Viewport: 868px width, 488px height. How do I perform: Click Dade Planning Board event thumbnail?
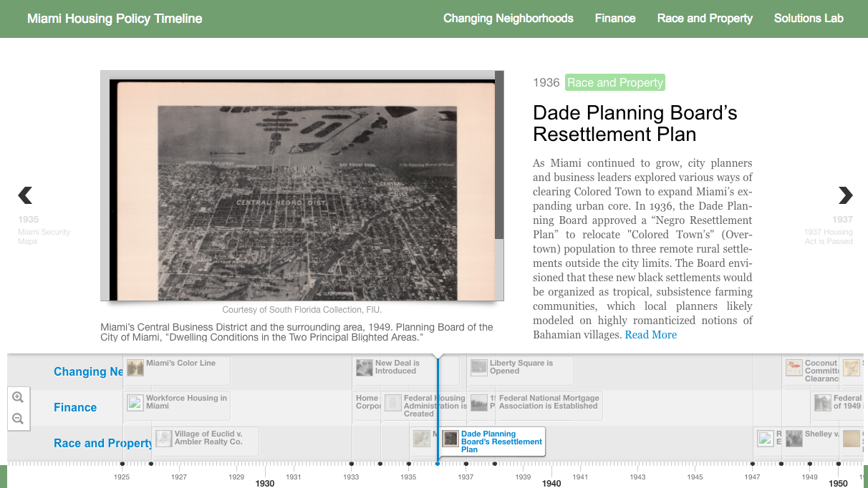point(450,439)
